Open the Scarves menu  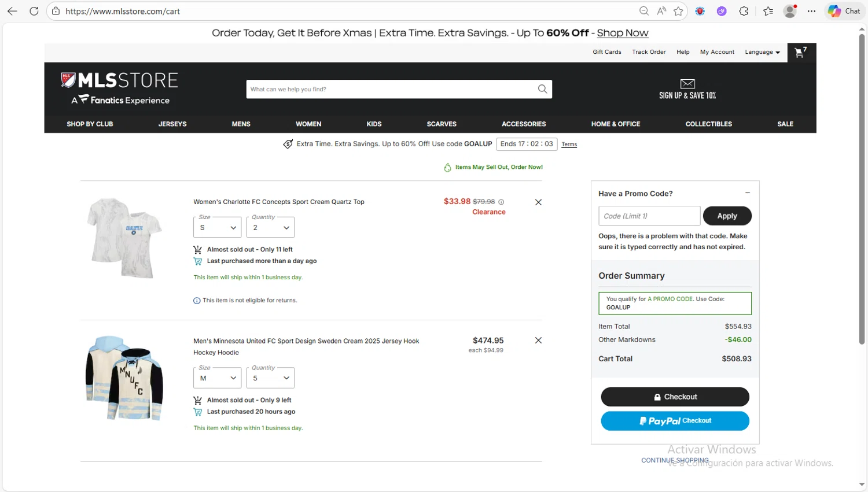tap(442, 124)
